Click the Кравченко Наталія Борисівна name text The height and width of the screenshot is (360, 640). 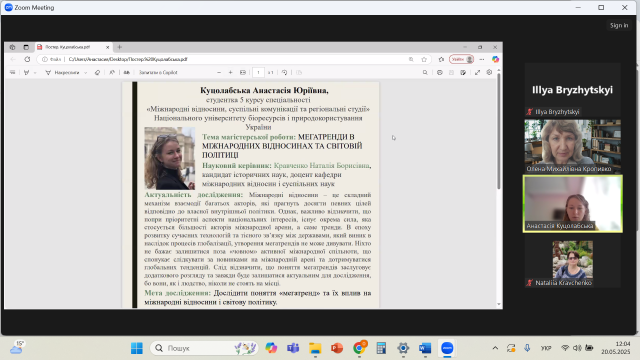pyautogui.click(x=322, y=165)
